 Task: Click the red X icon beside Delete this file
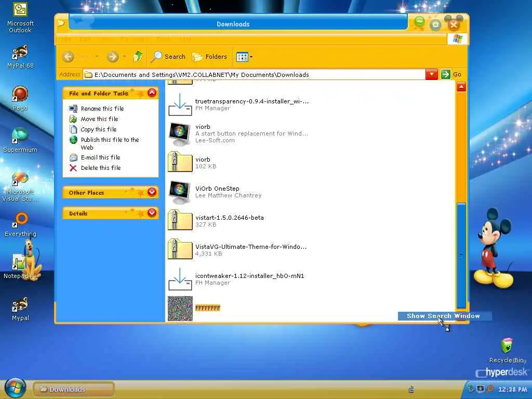(73, 168)
